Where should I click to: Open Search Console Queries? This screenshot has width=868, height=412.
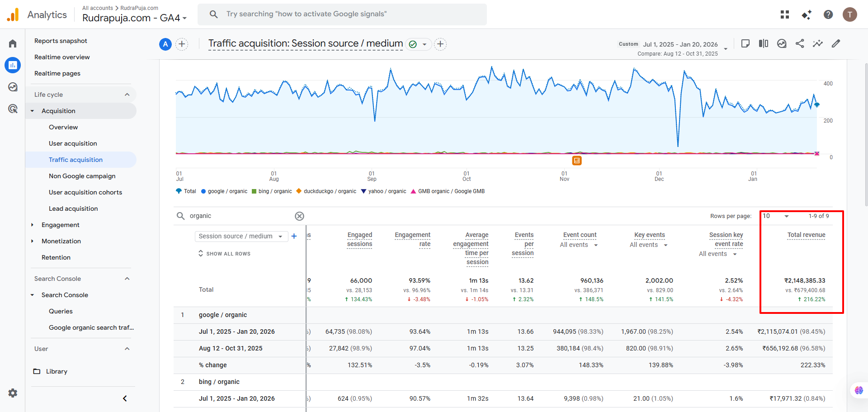[x=61, y=311]
